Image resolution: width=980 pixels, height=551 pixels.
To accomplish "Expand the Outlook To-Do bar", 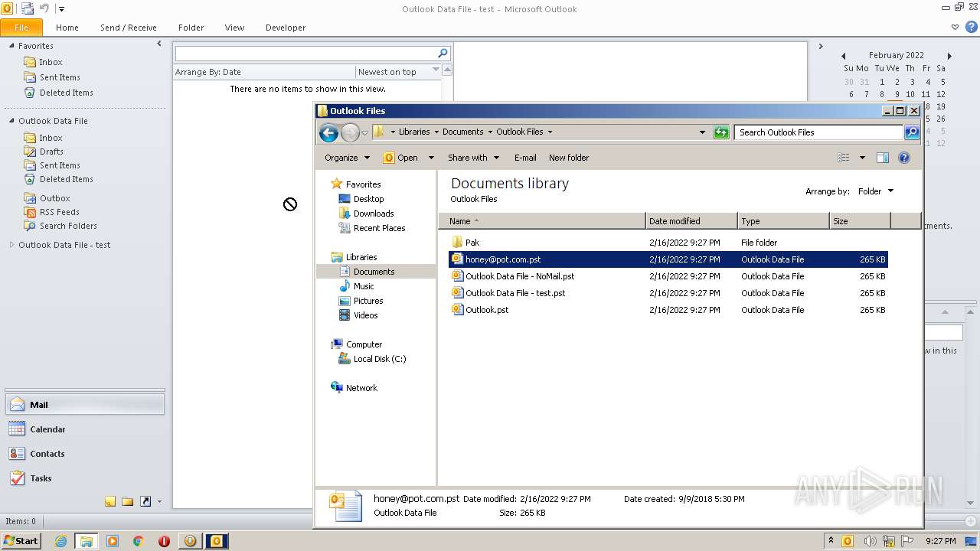I will (821, 46).
